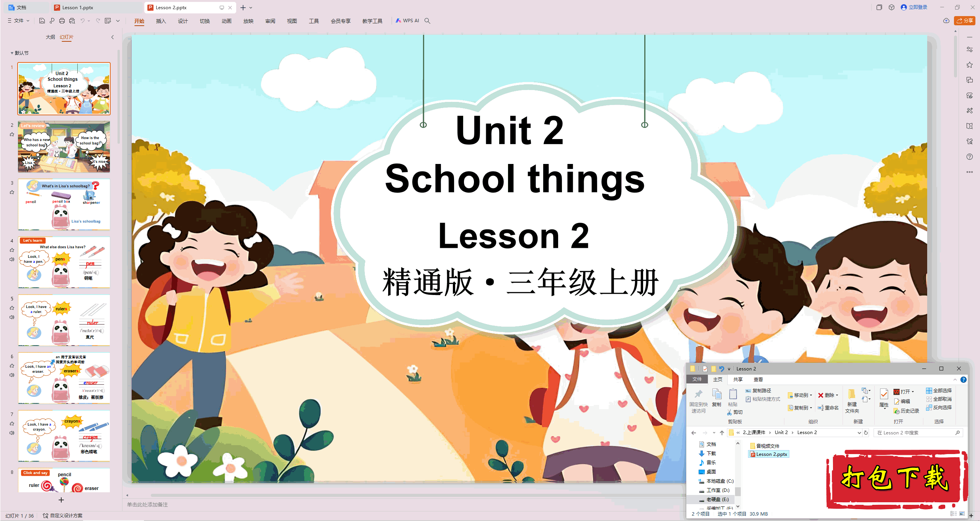This screenshot has width=980, height=521.
Task: Click the orange 分享 share button
Action: (x=965, y=21)
